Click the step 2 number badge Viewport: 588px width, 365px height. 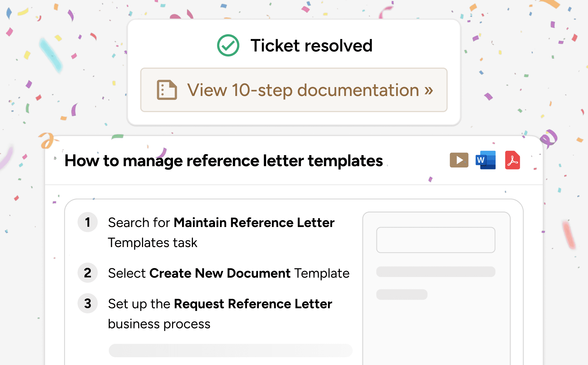click(88, 273)
